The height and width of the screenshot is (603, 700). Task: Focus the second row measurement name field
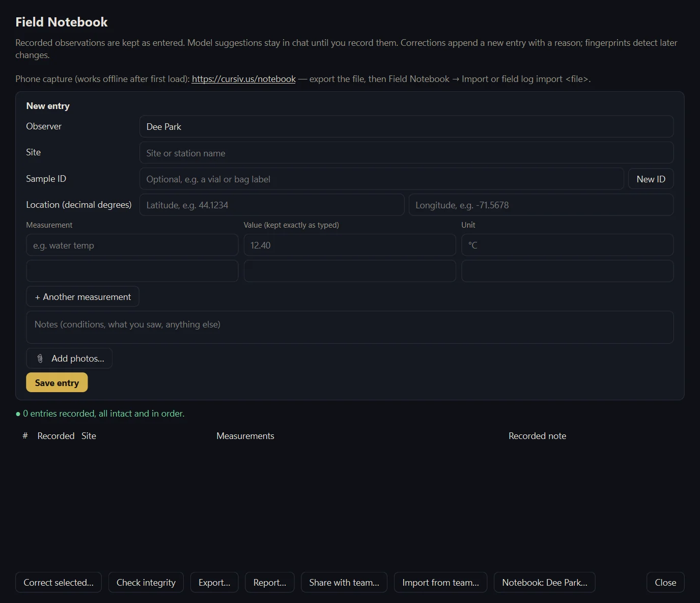pyautogui.click(x=132, y=271)
